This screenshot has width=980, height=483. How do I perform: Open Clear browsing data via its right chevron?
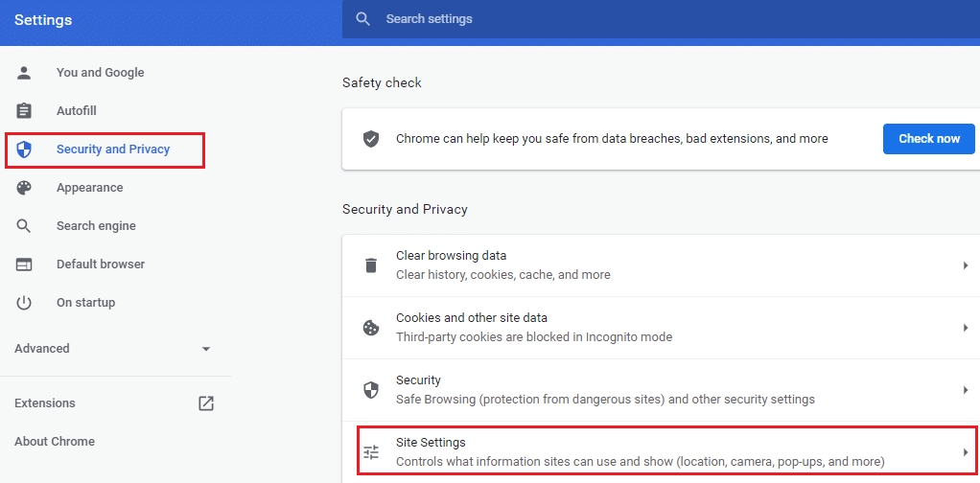point(966,265)
